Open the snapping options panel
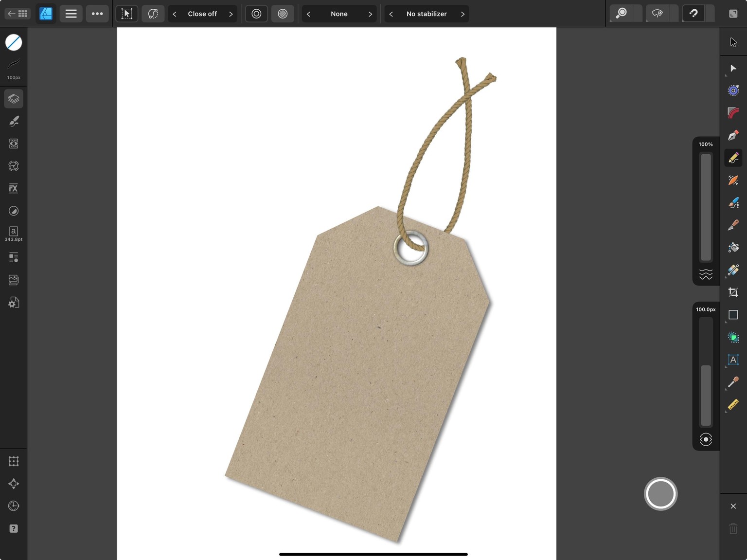Image resolution: width=747 pixels, height=560 pixels. pos(710,14)
